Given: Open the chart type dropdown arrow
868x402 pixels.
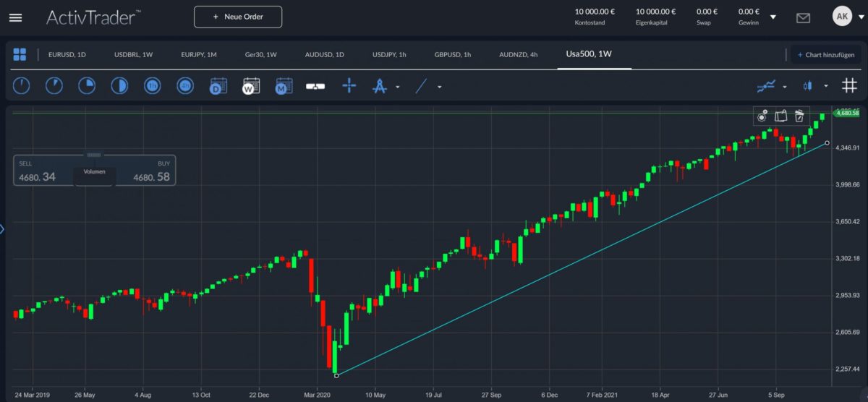Looking at the screenshot, I should [825, 87].
